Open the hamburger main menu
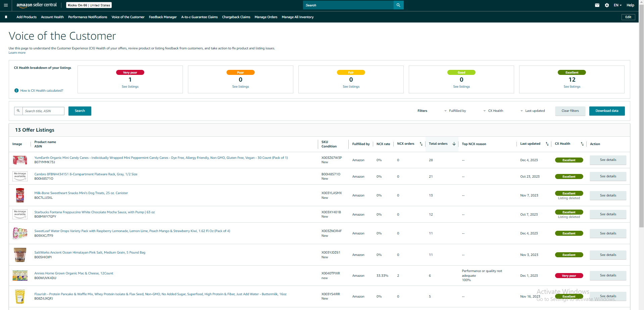The height and width of the screenshot is (310, 644). [6, 5]
